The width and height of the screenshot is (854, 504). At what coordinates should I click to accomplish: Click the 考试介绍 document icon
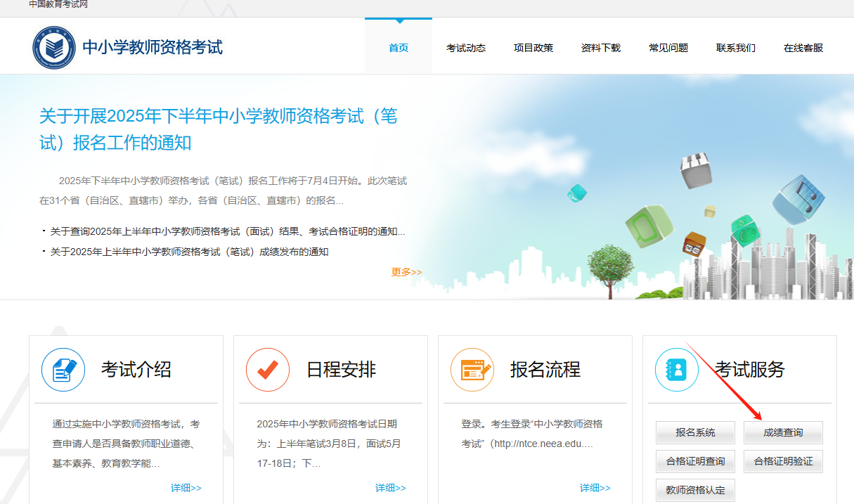click(x=63, y=370)
